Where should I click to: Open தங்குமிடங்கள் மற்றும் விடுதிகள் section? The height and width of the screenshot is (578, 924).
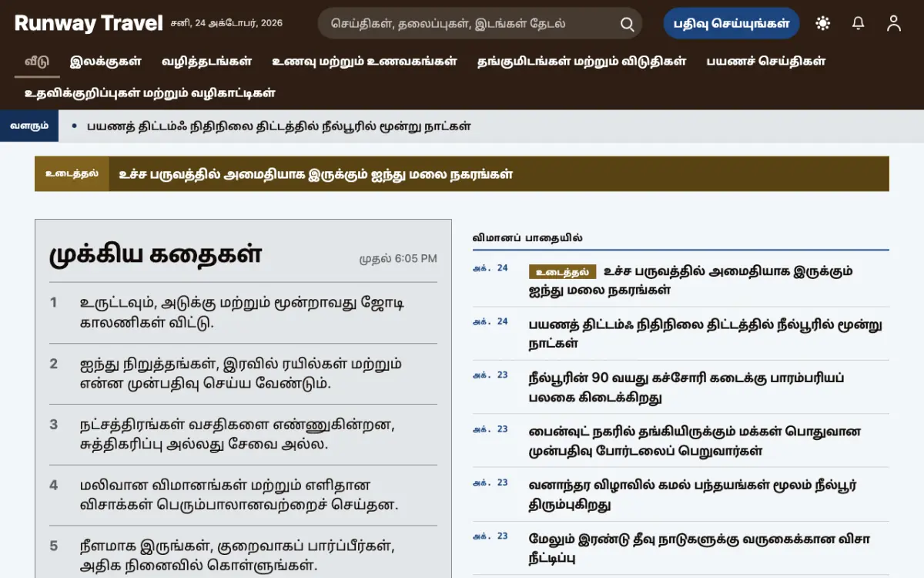click(x=581, y=61)
